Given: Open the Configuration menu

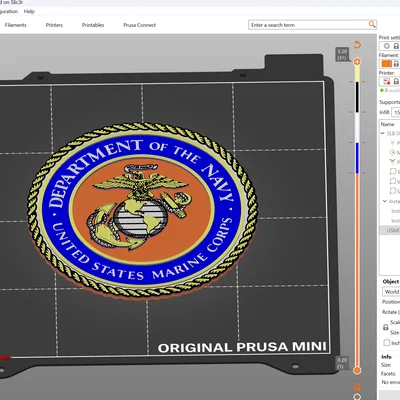Looking at the screenshot, I should coord(9,11).
